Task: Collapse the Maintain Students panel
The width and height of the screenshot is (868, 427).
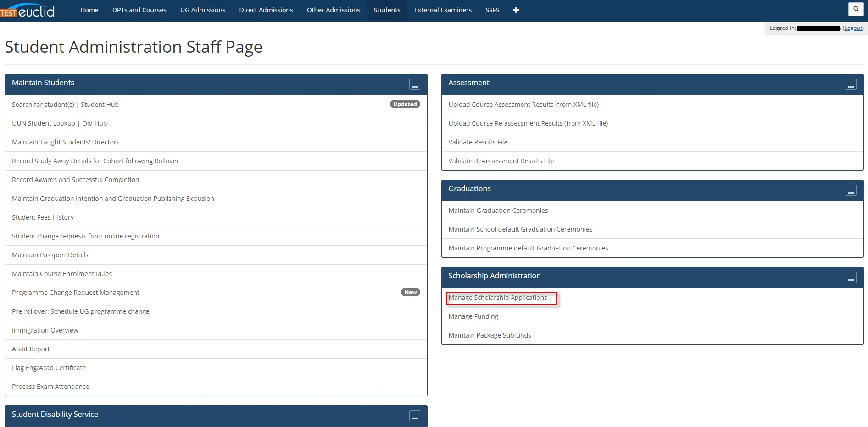Action: click(414, 85)
